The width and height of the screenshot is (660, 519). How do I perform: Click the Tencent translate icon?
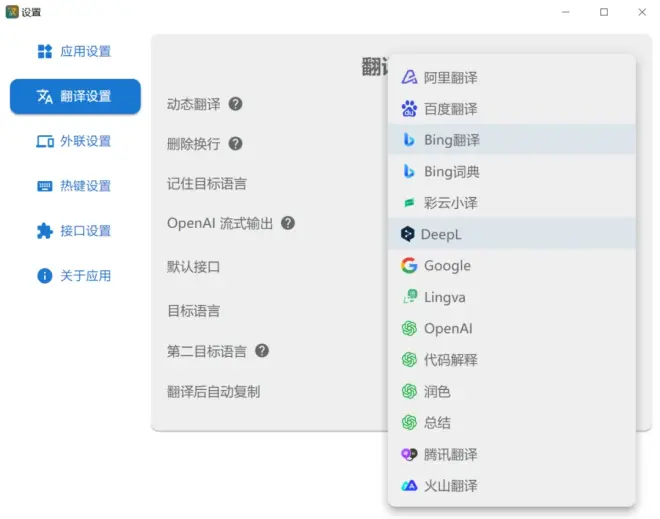[x=408, y=454]
